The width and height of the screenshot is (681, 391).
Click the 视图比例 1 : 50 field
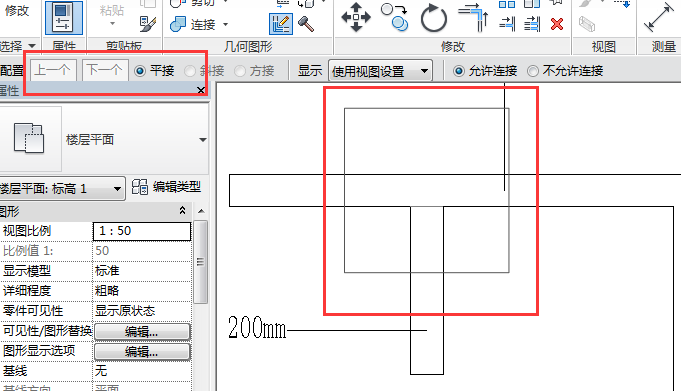pos(142,231)
